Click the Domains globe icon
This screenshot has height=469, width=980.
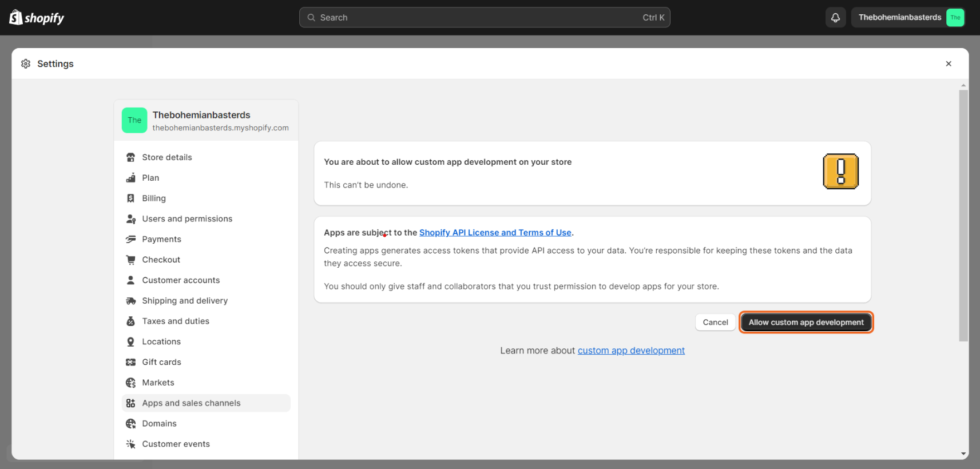click(130, 424)
